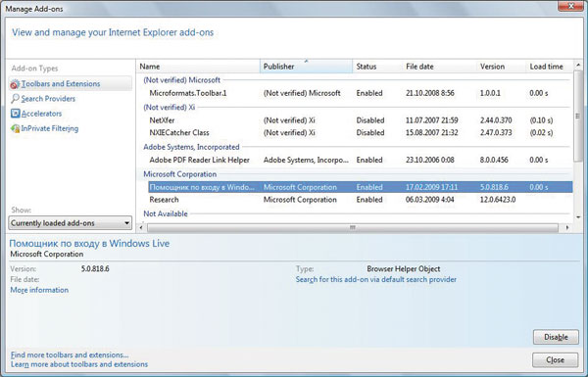Select Adobe PDF Reader Link Helper
588x377 pixels.
tap(360, 160)
